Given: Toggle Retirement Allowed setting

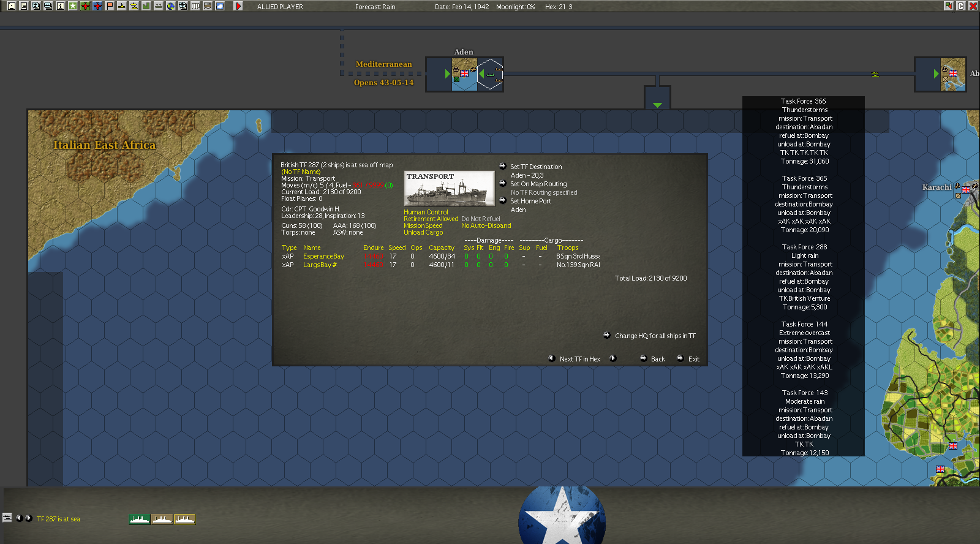Looking at the screenshot, I should (431, 219).
